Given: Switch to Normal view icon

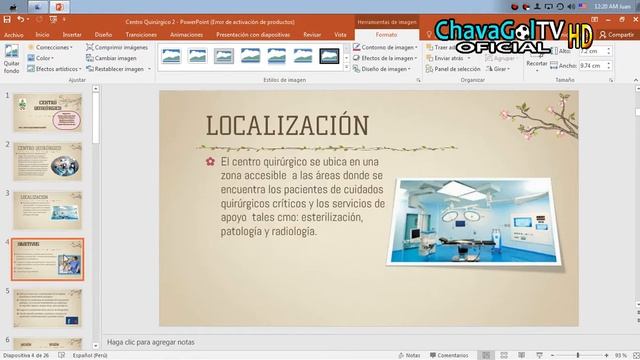Looking at the screenshot, I should click(486, 355).
